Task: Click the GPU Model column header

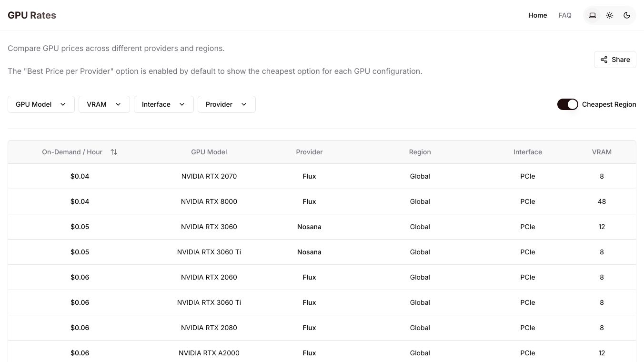Action: coord(209,152)
